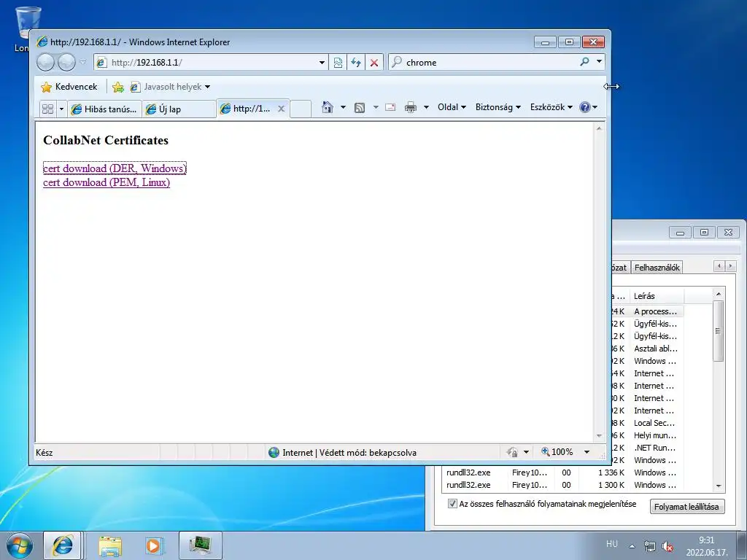Select the .NET Run... row in Task Manager
This screenshot has height=560, width=747.
[654, 448]
